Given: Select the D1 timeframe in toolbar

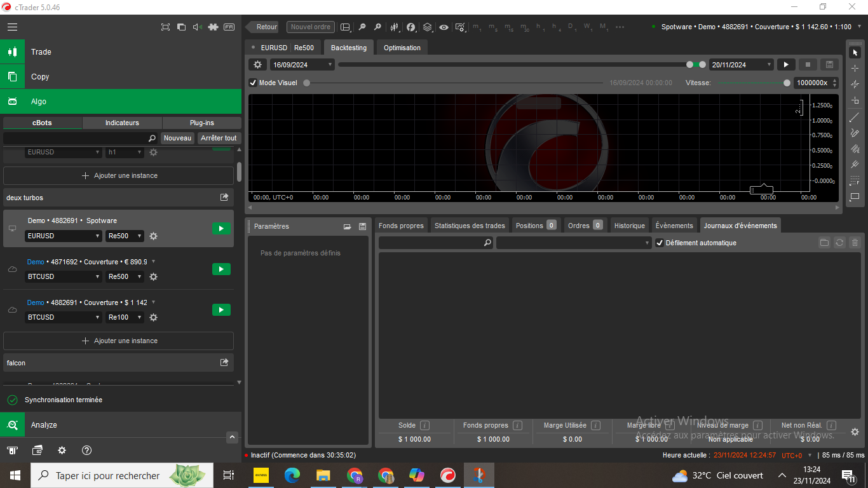Looking at the screenshot, I should click(x=573, y=27).
